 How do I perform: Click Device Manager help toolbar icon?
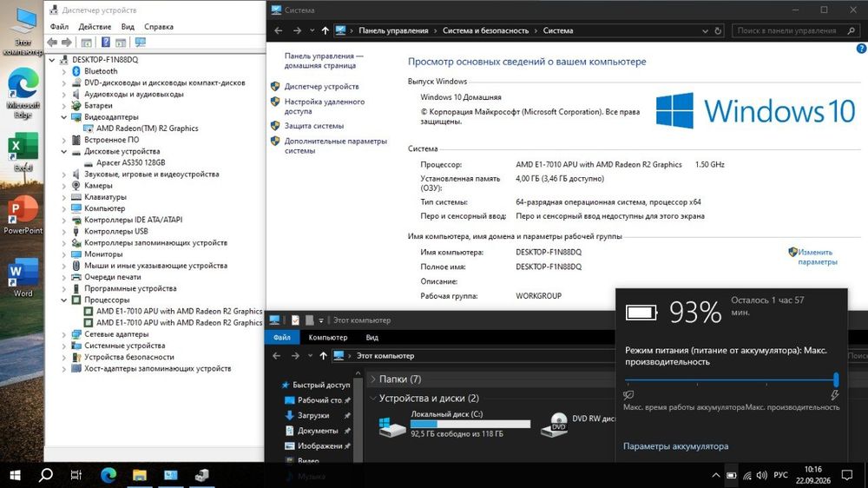pos(105,42)
